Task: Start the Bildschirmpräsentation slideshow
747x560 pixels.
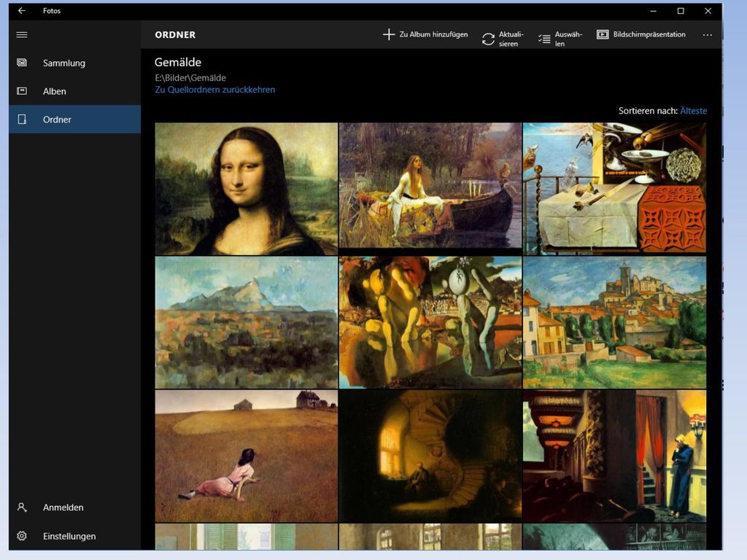Action: coord(641,34)
